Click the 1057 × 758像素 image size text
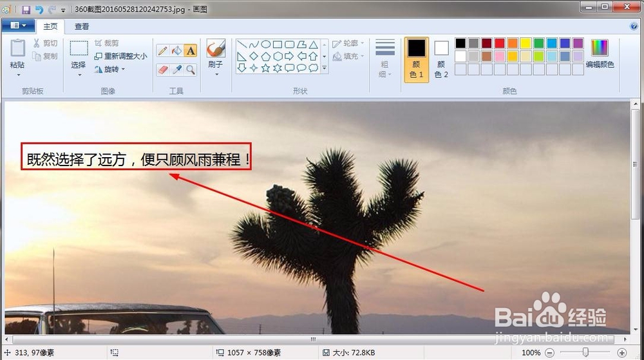 pyautogui.click(x=254, y=353)
